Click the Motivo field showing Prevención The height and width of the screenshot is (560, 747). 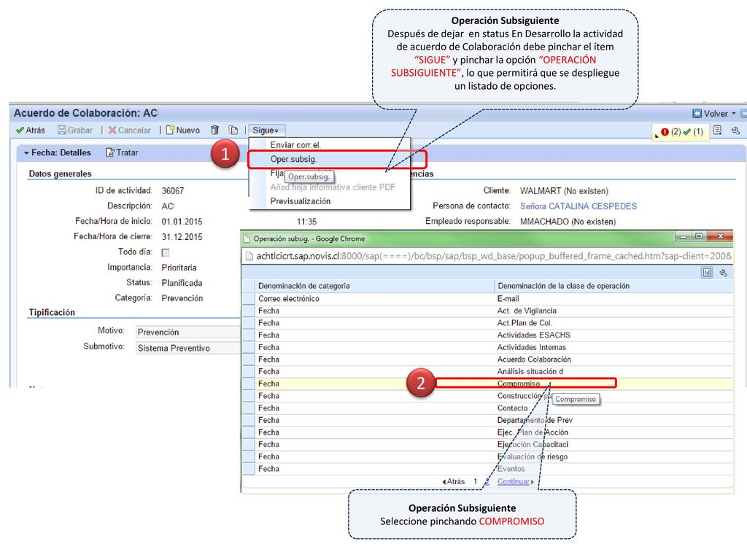tap(187, 332)
